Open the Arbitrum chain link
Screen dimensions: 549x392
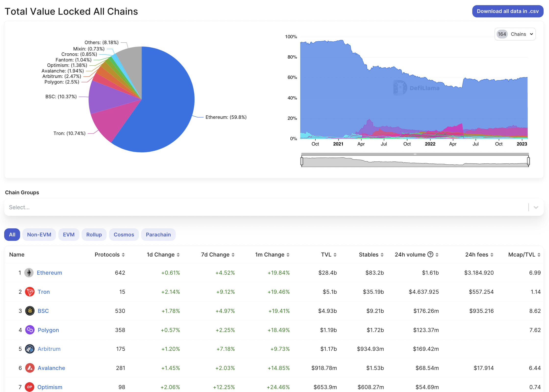(x=49, y=349)
